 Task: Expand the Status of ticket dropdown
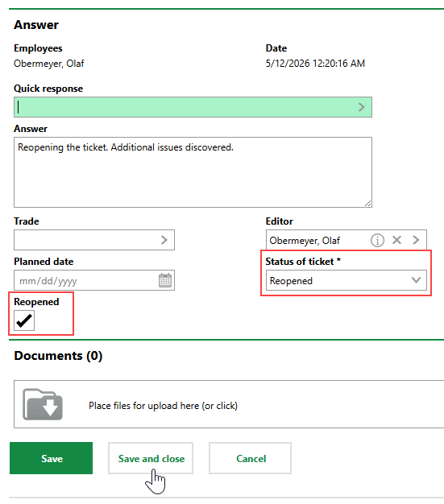click(x=346, y=280)
